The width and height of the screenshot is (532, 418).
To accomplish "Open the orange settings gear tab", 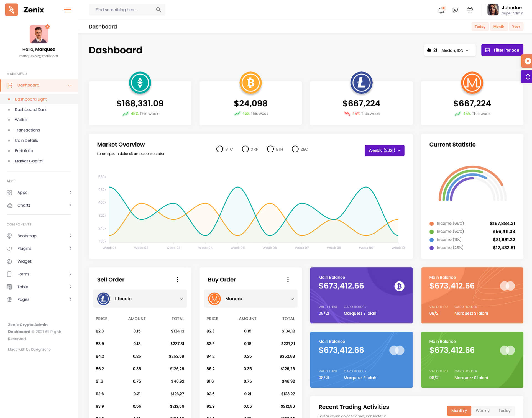I will point(527,61).
